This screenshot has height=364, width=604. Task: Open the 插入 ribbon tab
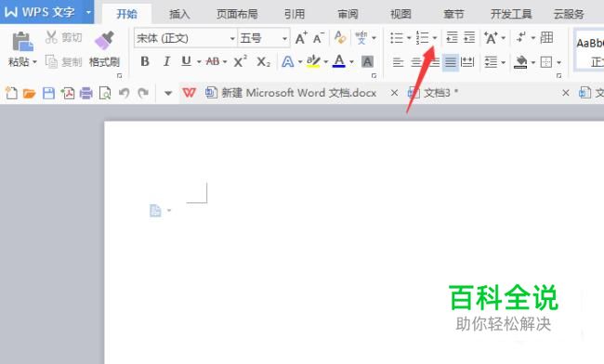(x=179, y=14)
